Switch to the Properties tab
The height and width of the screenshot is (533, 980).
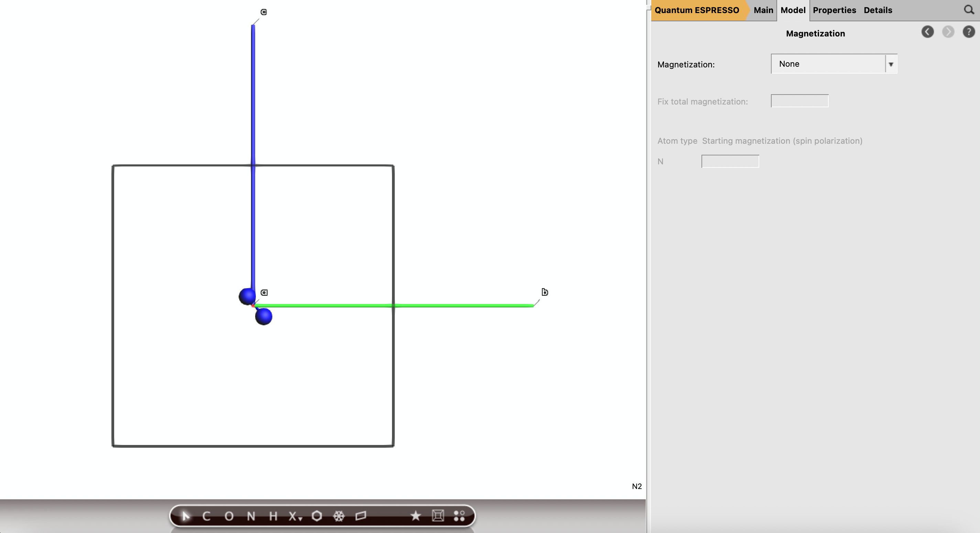tap(834, 10)
